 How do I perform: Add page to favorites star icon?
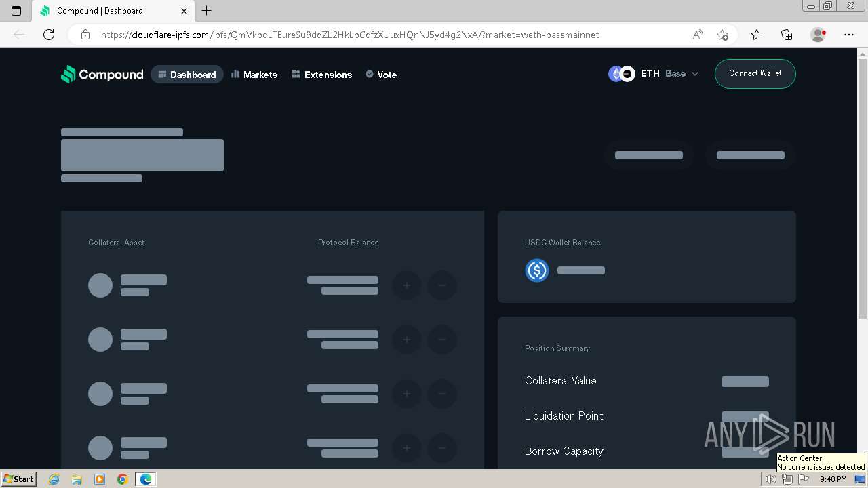coord(722,35)
